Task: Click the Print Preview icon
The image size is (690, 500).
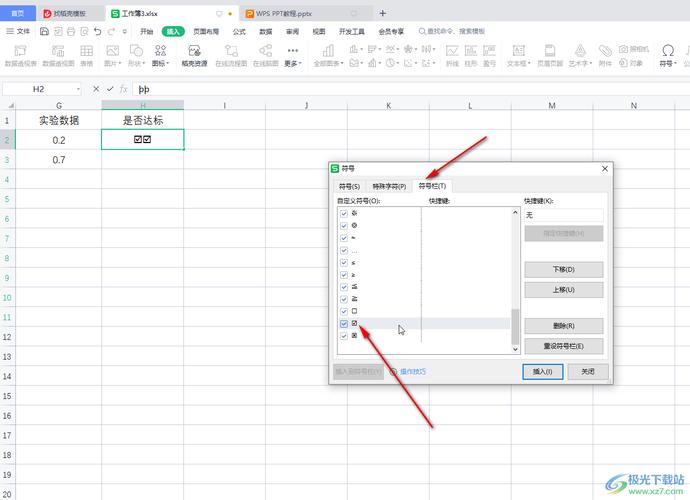Action: point(84,31)
